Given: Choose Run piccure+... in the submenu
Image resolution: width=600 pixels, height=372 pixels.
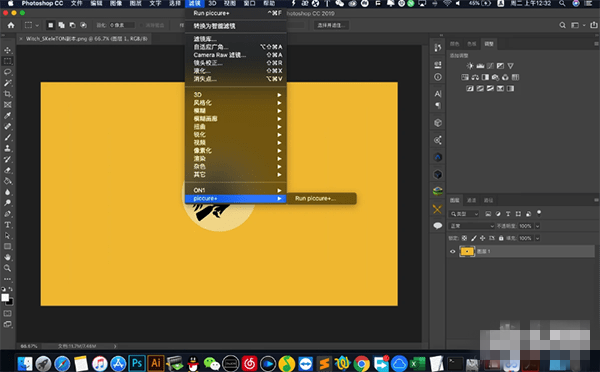Looking at the screenshot, I should coord(315,198).
